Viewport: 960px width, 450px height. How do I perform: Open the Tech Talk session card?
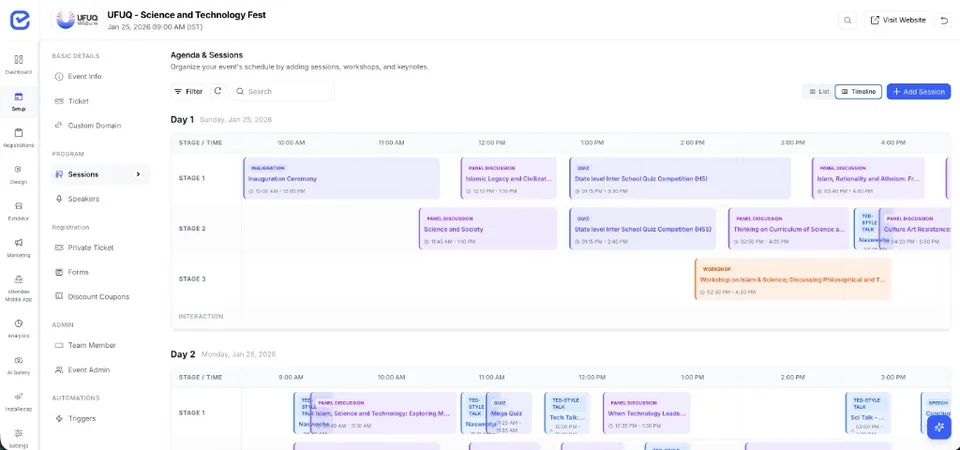click(x=567, y=413)
